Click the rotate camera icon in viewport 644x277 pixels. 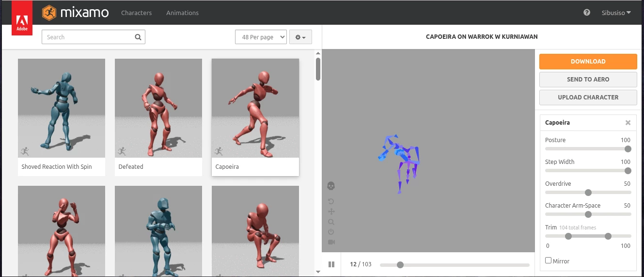tap(331, 201)
